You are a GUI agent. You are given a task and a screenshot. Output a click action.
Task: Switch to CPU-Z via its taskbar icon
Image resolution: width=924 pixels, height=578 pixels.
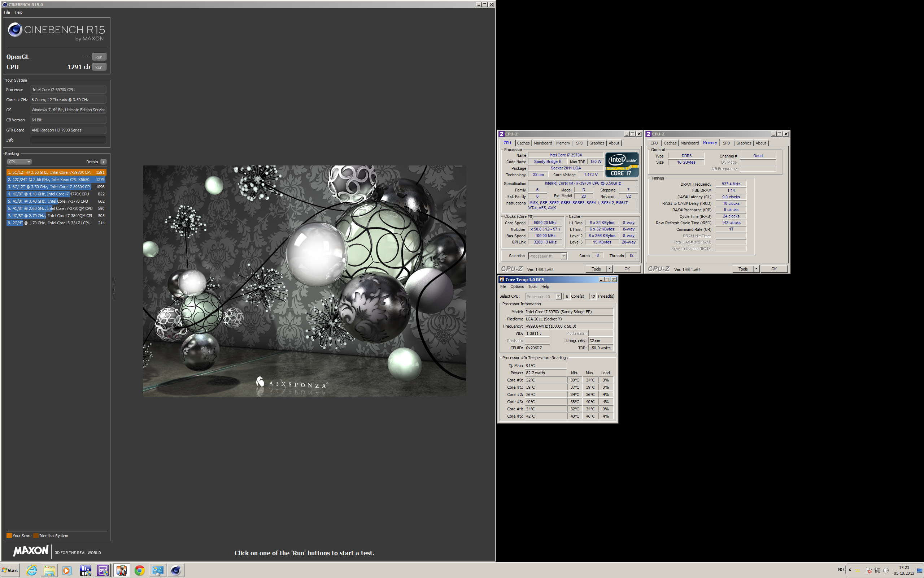[x=103, y=570]
